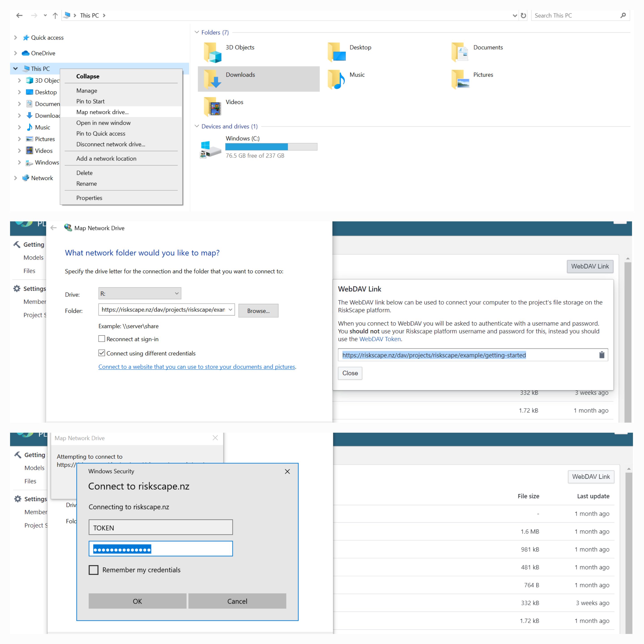
Task: Click the password field with dots
Action: coord(161,549)
